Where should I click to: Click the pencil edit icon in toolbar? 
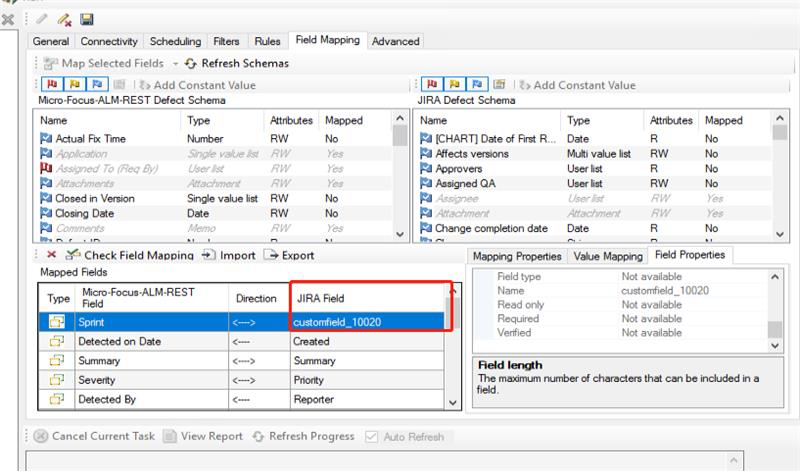tap(42, 19)
